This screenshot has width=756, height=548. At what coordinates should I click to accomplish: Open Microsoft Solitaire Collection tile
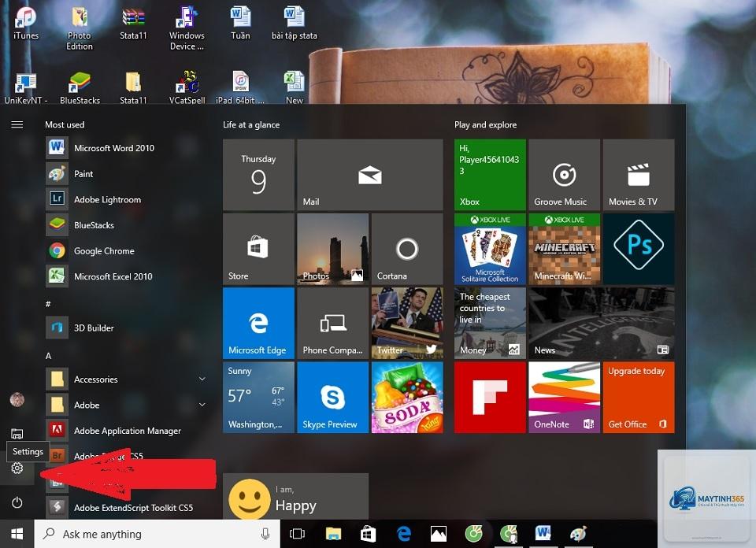[x=490, y=249]
